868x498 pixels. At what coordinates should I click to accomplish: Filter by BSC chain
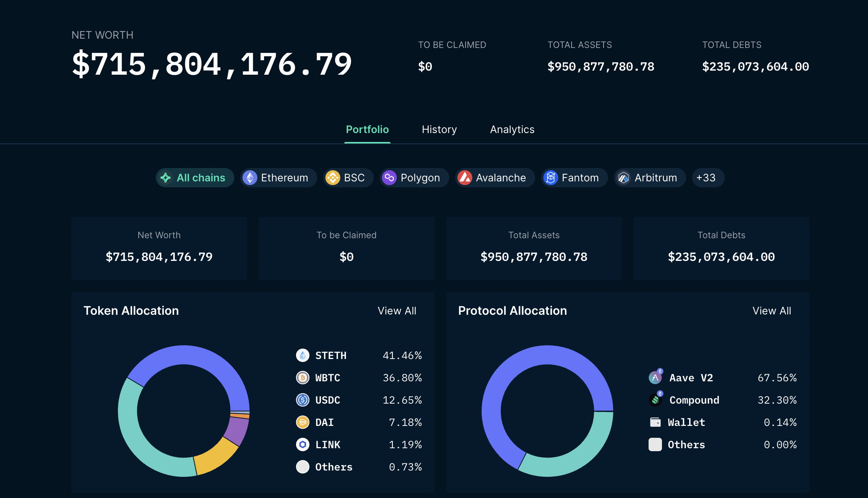pyautogui.click(x=348, y=178)
